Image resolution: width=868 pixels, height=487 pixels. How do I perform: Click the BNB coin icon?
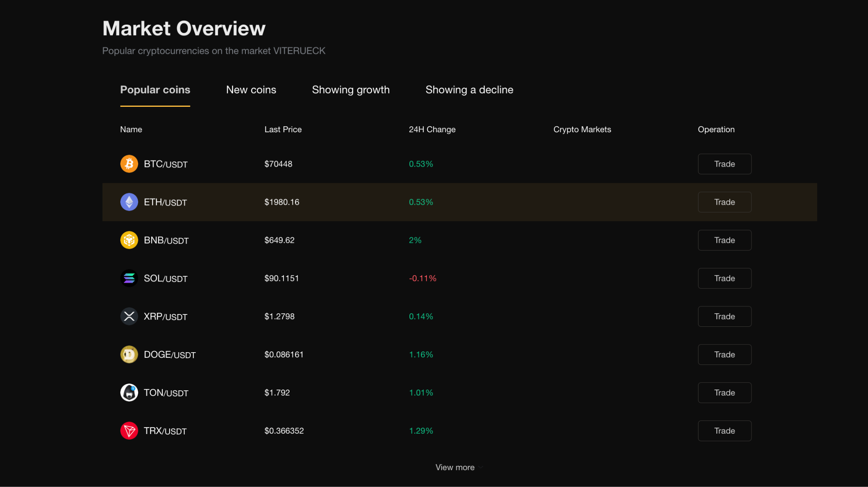pyautogui.click(x=129, y=240)
